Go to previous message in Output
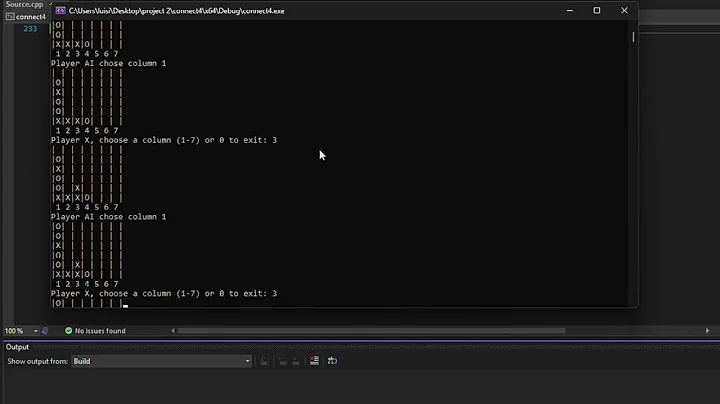 tap(282, 361)
